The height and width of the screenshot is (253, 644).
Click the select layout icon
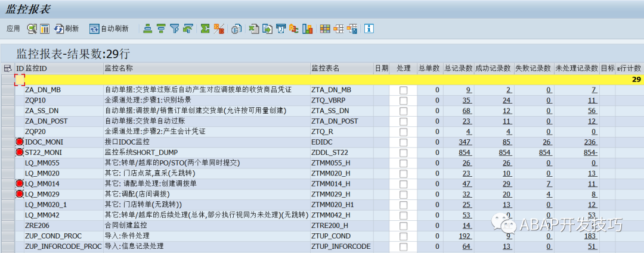tap(339, 29)
